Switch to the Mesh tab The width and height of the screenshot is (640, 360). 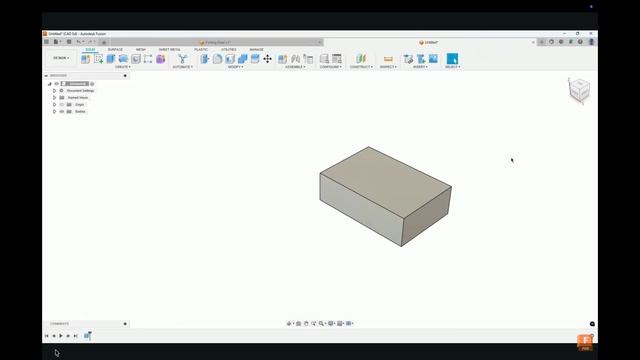(141, 49)
